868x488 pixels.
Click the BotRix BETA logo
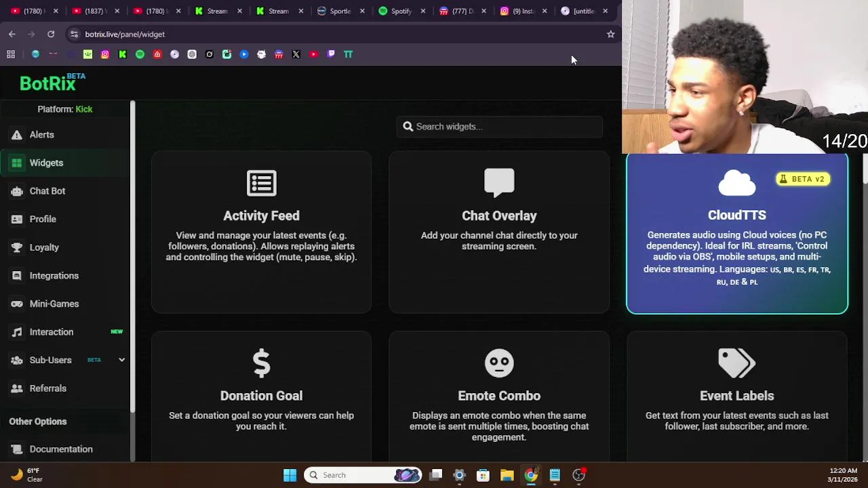tap(52, 83)
